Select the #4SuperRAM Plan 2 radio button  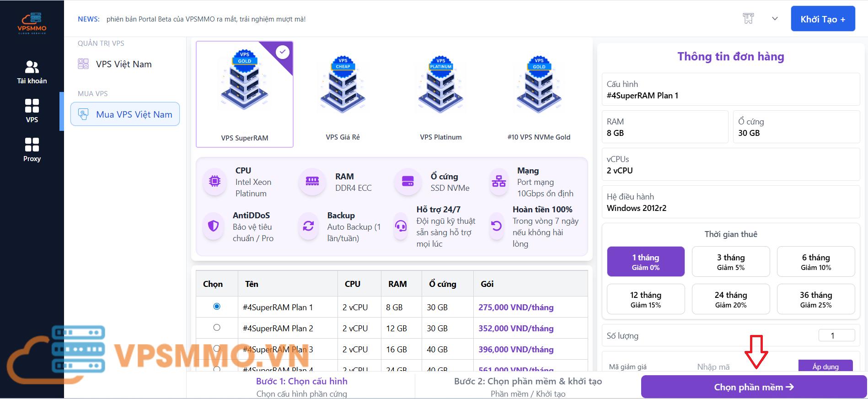click(x=217, y=328)
